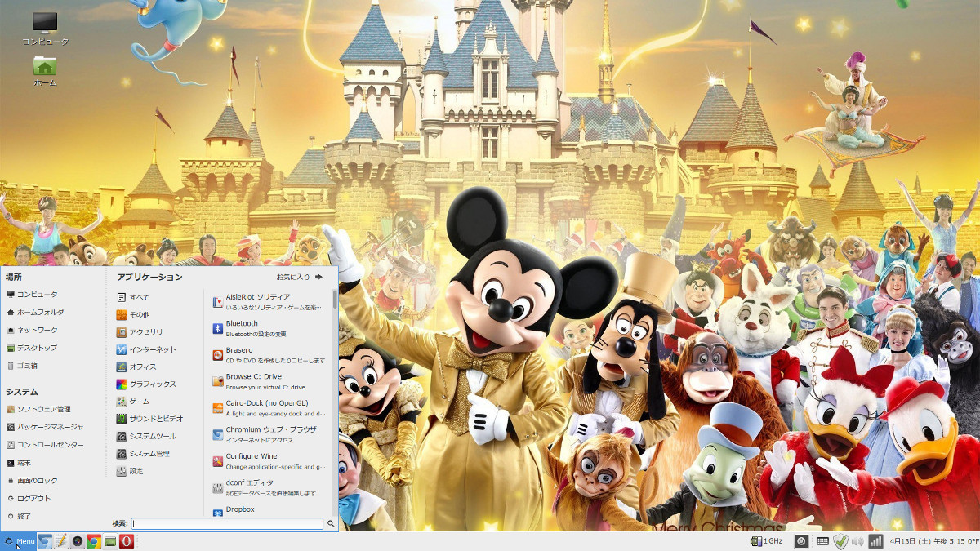
Task: Open ホームフォルダ in the menu
Action: (x=35, y=312)
